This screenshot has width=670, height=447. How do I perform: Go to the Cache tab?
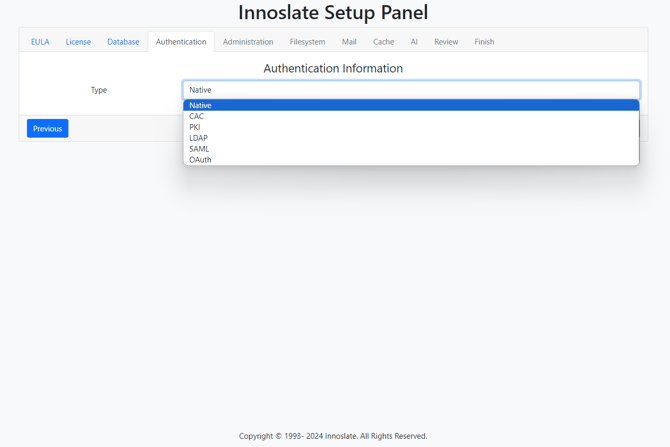click(383, 42)
